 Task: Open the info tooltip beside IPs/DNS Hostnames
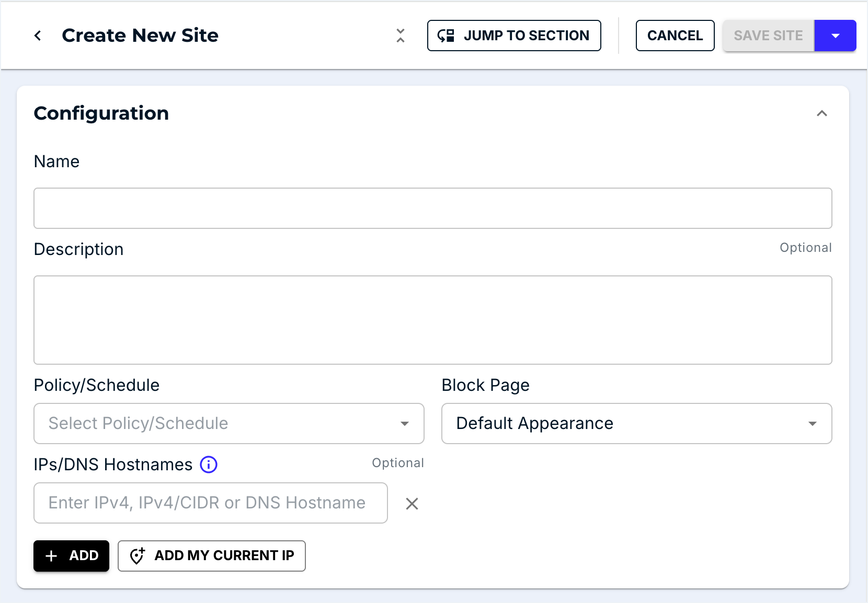coord(208,465)
